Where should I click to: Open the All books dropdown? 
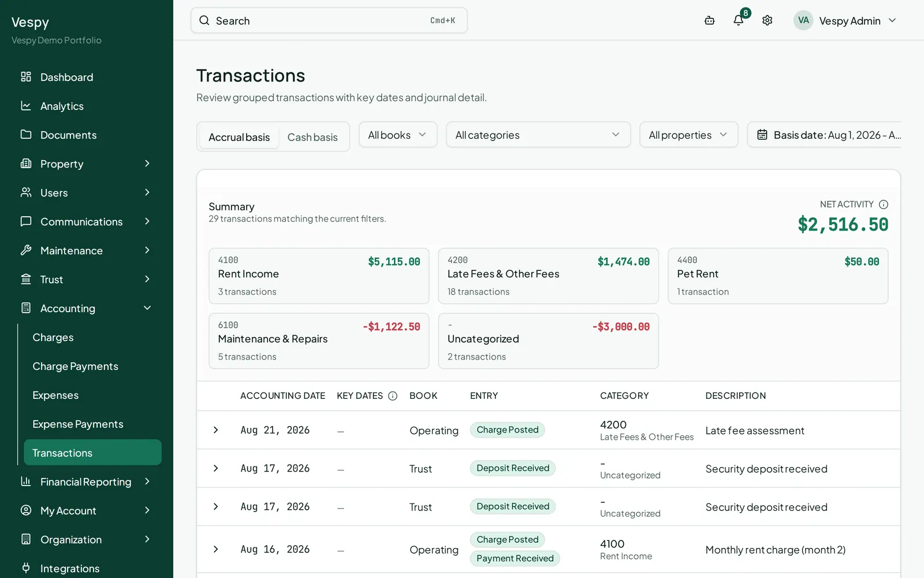[x=398, y=135]
